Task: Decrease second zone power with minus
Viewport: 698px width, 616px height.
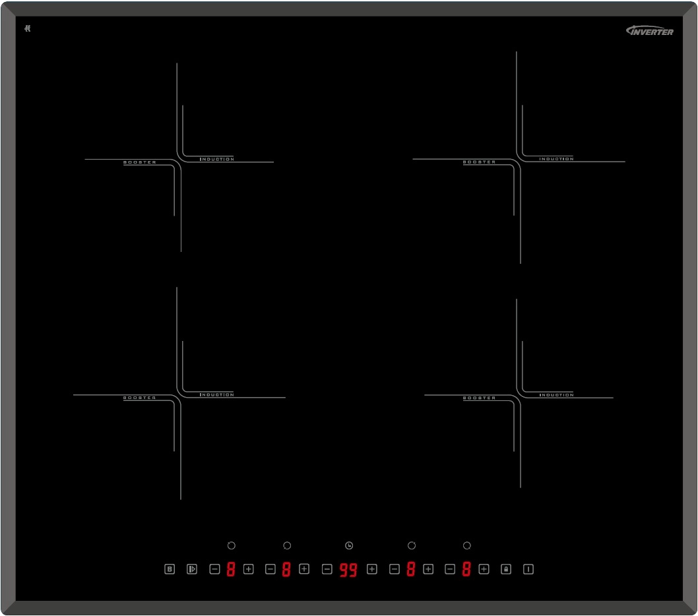Action: (x=270, y=569)
